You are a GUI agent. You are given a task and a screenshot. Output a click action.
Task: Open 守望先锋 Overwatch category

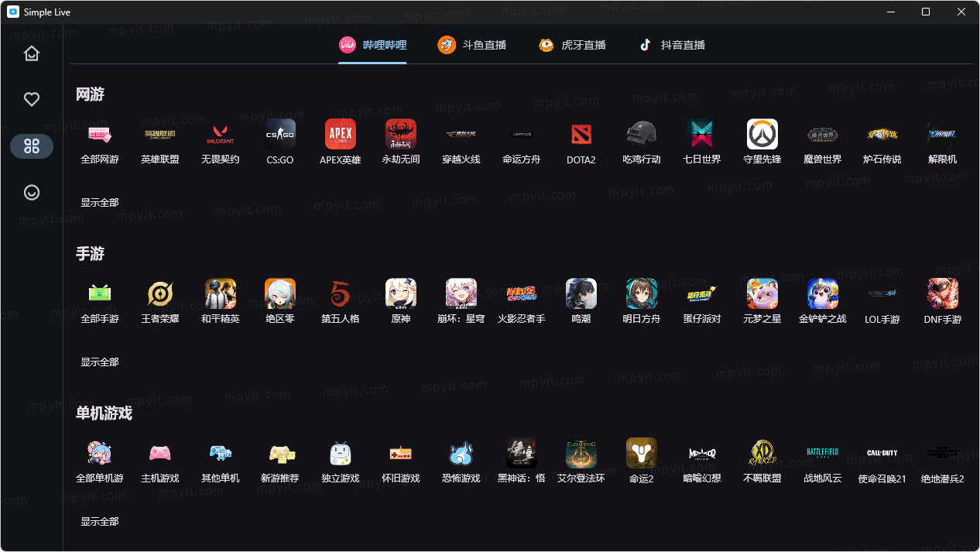pos(762,142)
